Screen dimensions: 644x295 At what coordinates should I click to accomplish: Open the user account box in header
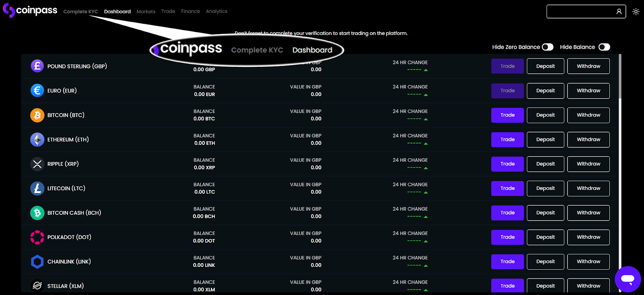point(586,12)
